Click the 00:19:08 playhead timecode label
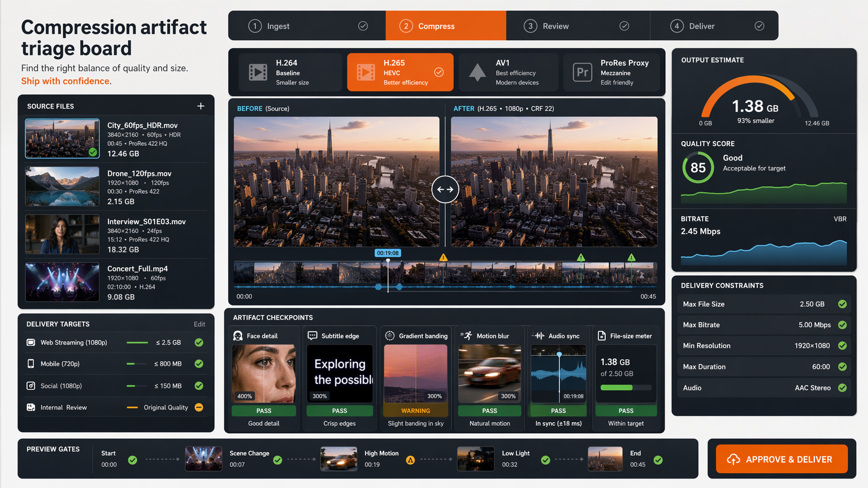Image resolution: width=868 pixels, height=488 pixels. pyautogui.click(x=388, y=253)
